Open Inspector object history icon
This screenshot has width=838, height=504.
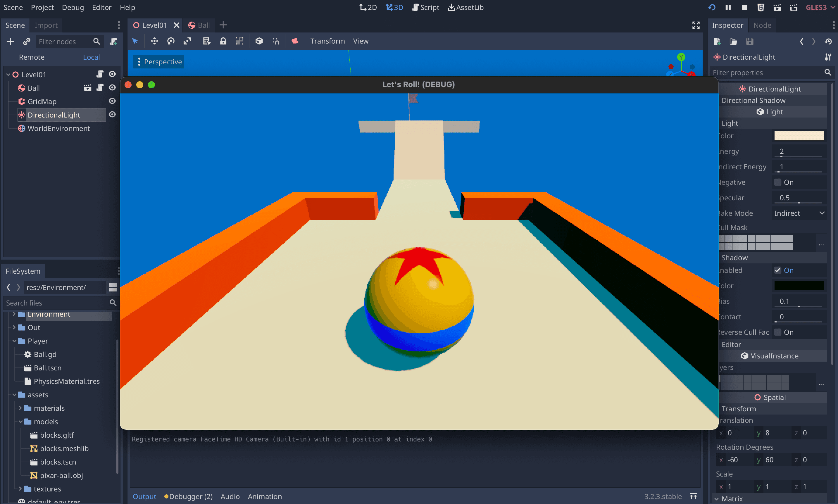coord(828,42)
